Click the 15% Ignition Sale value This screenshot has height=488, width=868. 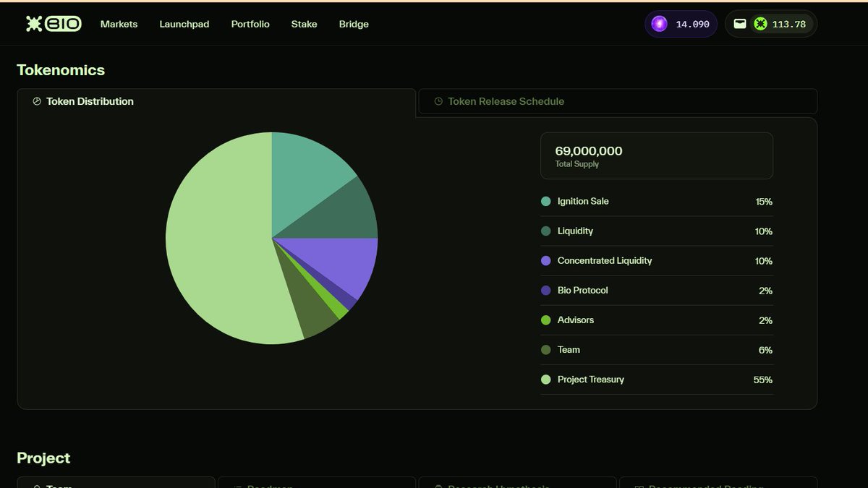tap(764, 202)
